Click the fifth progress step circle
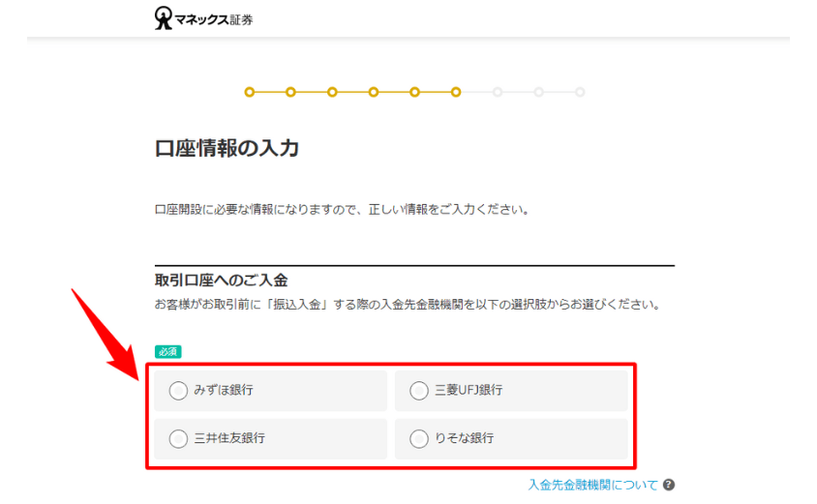The width and height of the screenshot is (817, 504). click(x=414, y=92)
